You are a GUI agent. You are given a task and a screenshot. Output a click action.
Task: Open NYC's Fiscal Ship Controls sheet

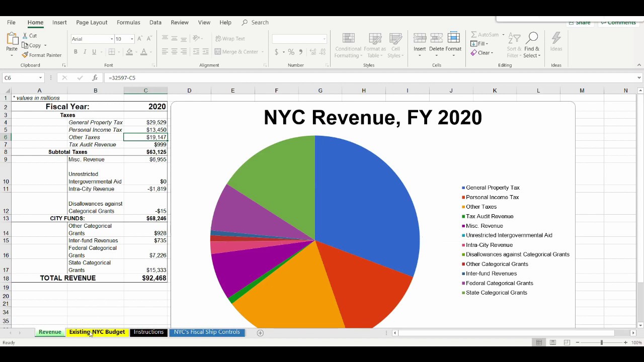tap(207, 332)
